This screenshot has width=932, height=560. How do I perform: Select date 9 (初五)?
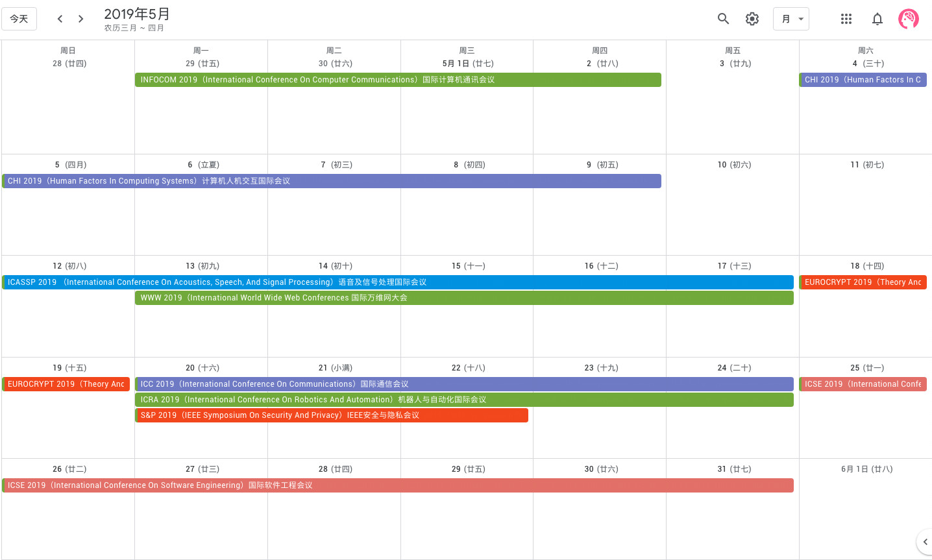(x=602, y=165)
